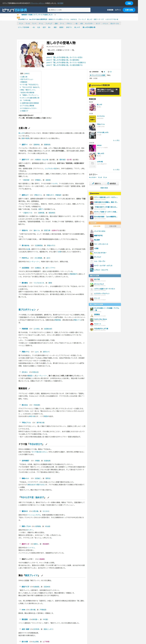Click breadcrumb 推しの子 link
Image resolution: width=146 pixels, height=644 pixels.
coord(77,27)
